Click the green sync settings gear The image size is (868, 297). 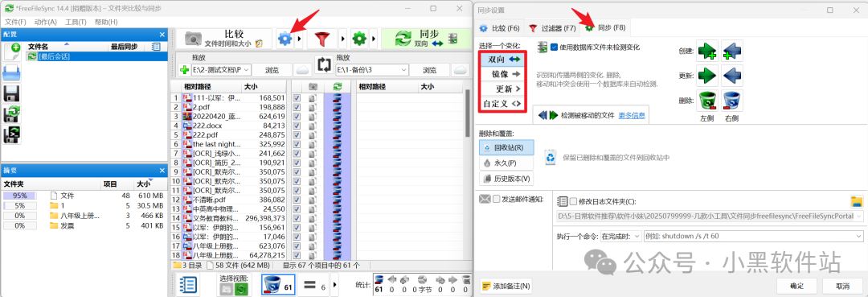pos(360,39)
